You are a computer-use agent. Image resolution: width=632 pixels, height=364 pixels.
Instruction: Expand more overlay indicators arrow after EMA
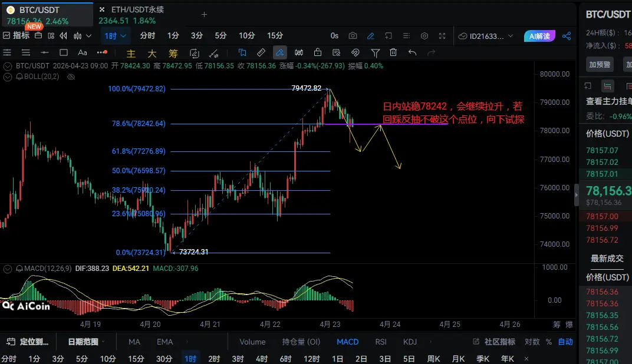click(x=187, y=342)
